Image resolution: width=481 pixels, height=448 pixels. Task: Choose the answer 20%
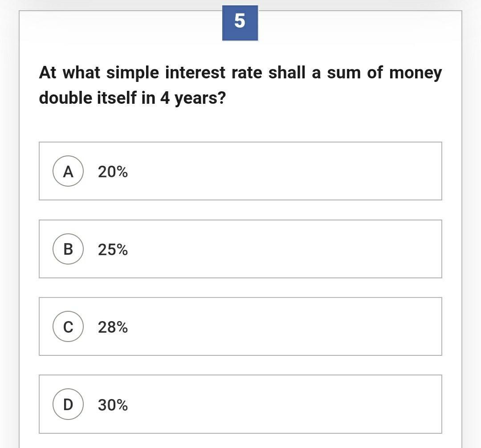pos(240,171)
